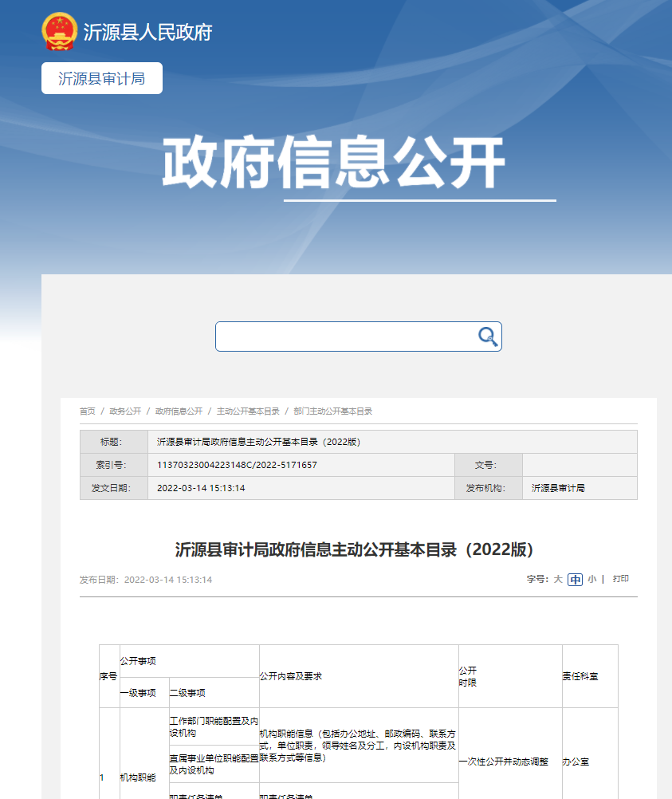
Task: Click inside the search text field
Action: coord(343,337)
